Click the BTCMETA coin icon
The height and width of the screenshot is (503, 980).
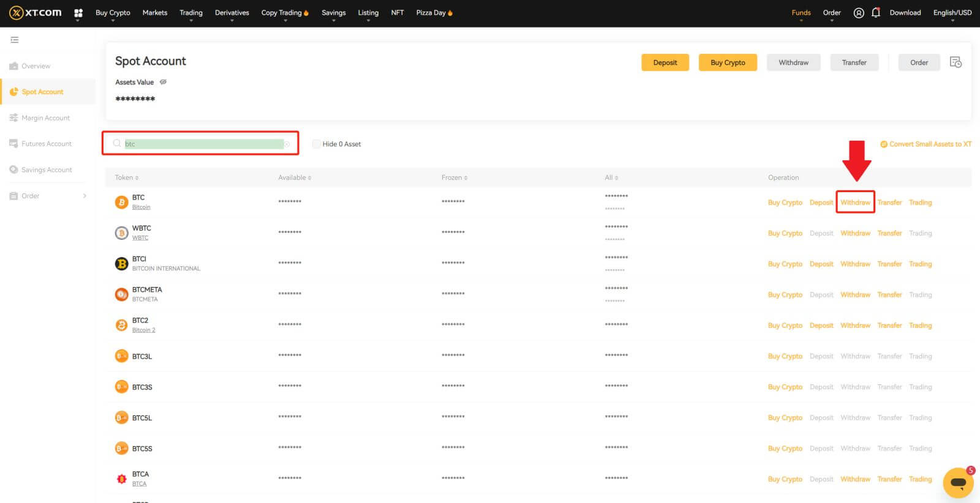121,294
